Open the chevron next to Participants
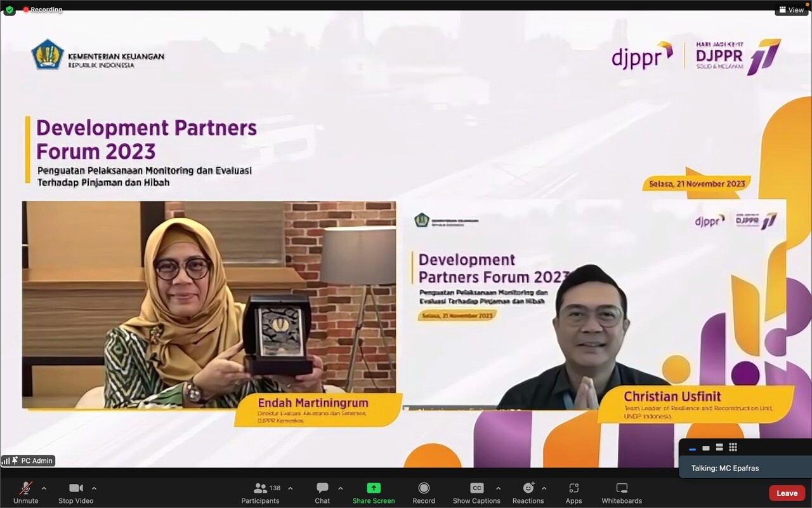Image resolution: width=812 pixels, height=508 pixels. (291, 488)
